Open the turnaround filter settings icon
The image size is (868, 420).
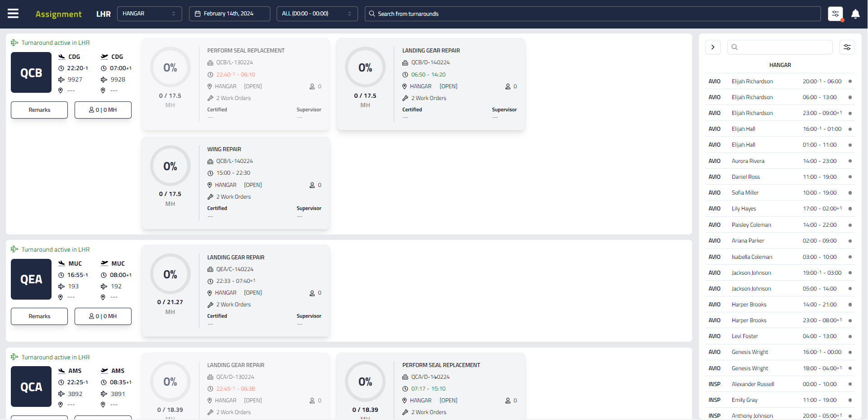pyautogui.click(x=835, y=13)
